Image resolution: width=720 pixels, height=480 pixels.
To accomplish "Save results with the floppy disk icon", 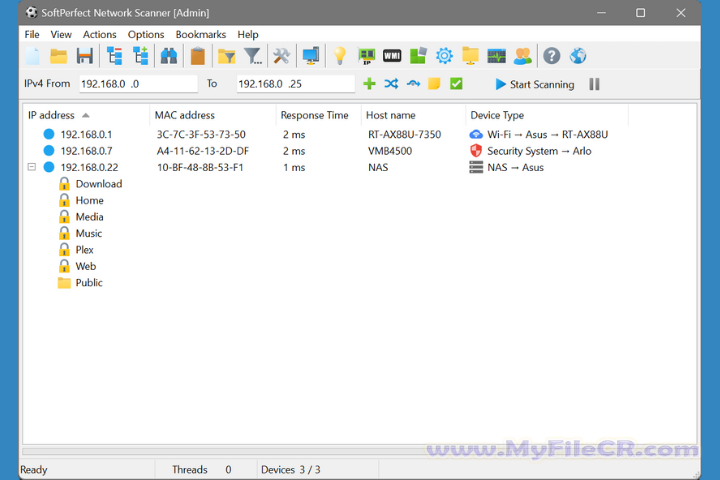I will tap(84, 56).
